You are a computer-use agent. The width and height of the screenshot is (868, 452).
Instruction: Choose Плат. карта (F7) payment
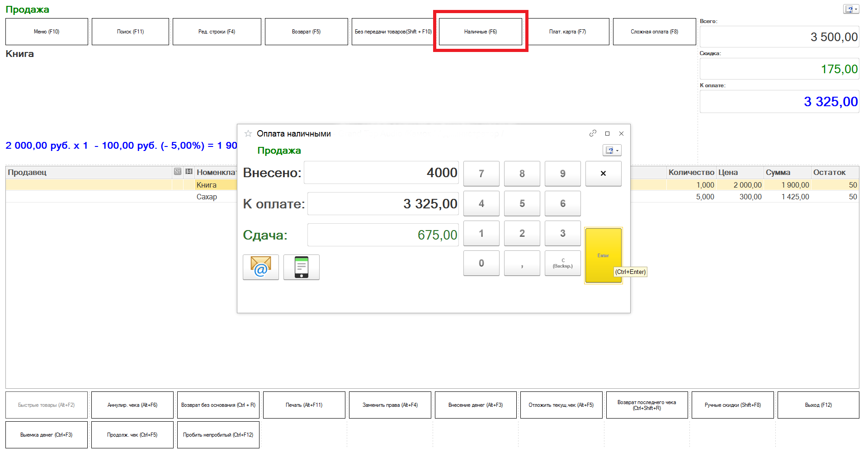567,32
